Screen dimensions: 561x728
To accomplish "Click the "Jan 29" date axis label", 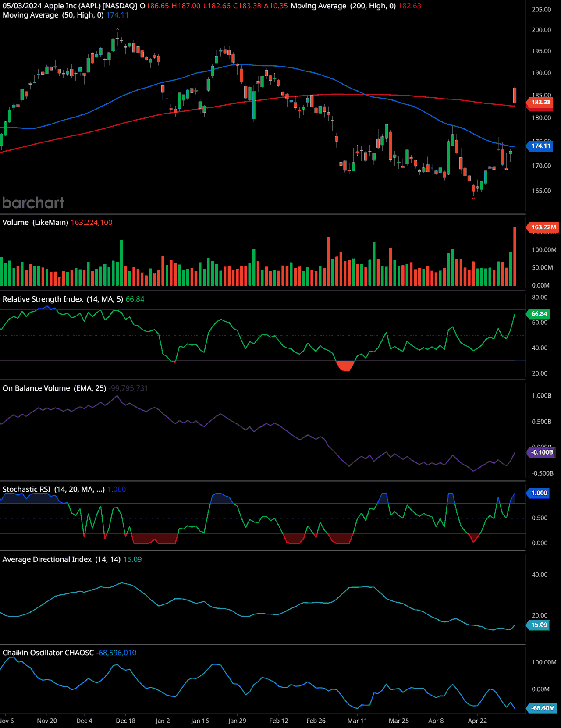I will [x=237, y=721].
